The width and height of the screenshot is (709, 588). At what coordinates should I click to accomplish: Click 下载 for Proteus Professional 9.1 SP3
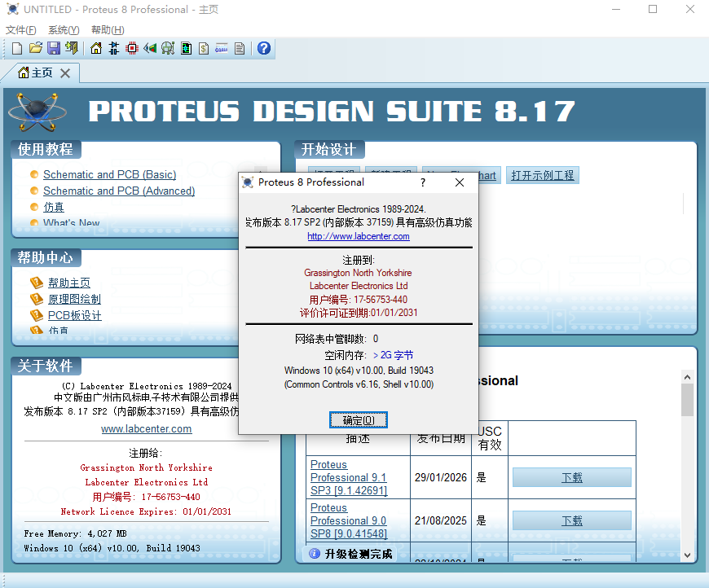pos(571,477)
